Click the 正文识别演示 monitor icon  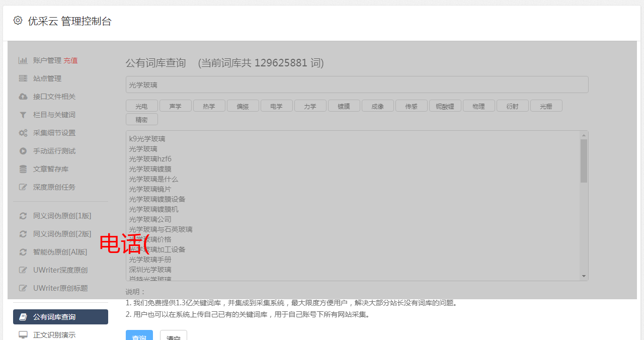pyautogui.click(x=23, y=334)
